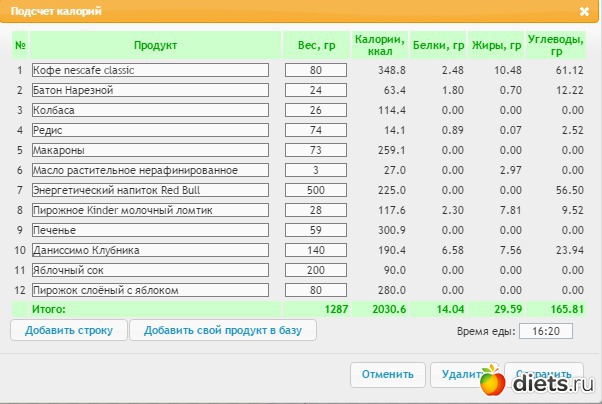The width and height of the screenshot is (602, 404).
Task: Select the Макароны product field
Action: click(x=150, y=150)
